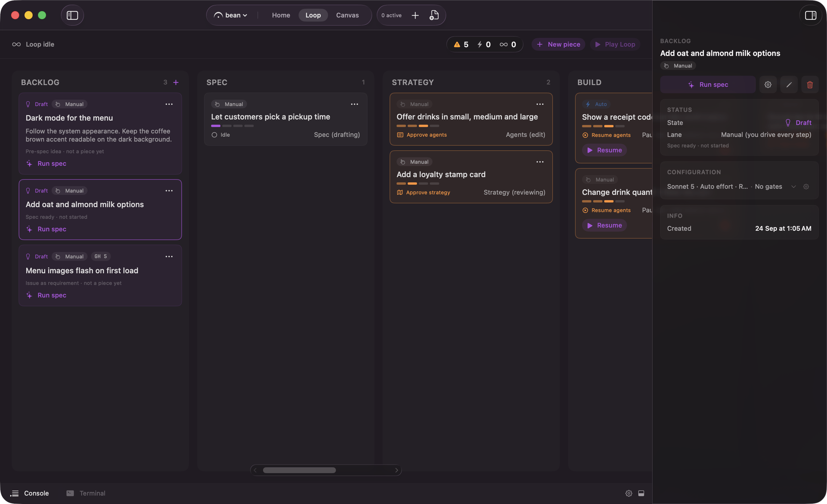Expand the configuration chevron dropdown
The height and width of the screenshot is (504, 827).
pyautogui.click(x=793, y=186)
